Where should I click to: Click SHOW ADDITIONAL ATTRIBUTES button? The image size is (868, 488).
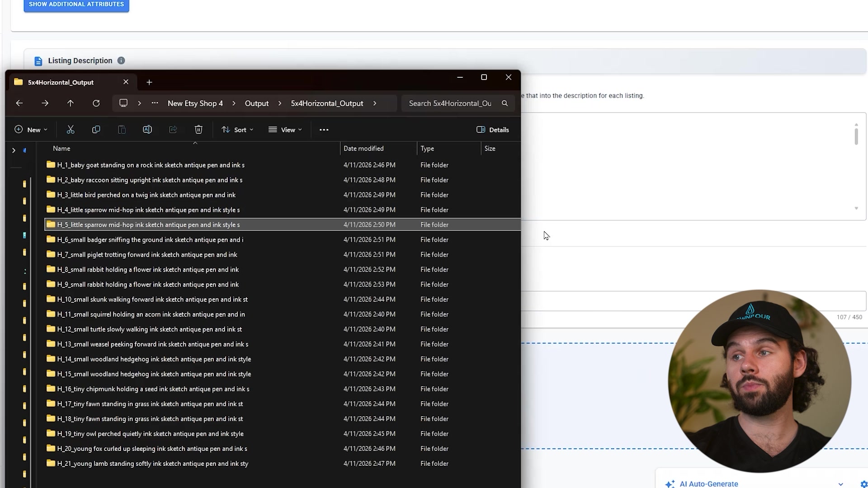76,5
